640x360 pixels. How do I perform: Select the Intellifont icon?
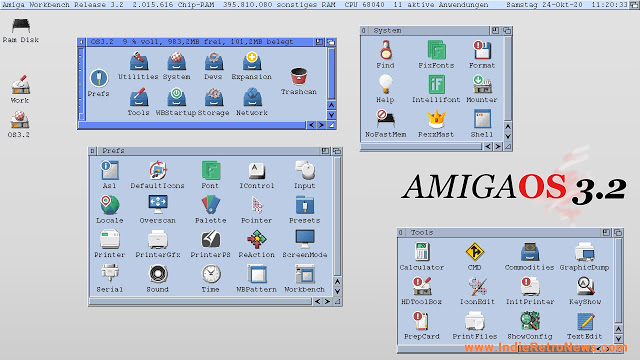(x=436, y=84)
